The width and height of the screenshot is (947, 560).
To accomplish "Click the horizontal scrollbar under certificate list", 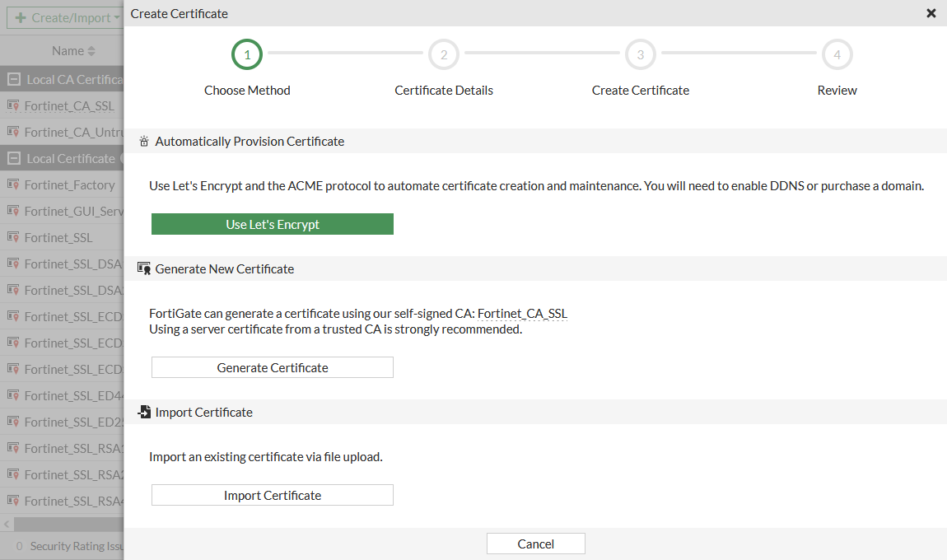I will (x=66, y=524).
